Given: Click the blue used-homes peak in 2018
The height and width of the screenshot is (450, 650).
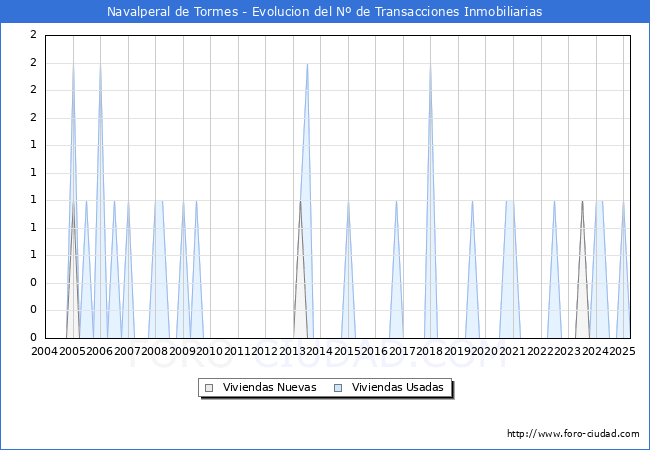Looking at the screenshot, I should tap(431, 201).
